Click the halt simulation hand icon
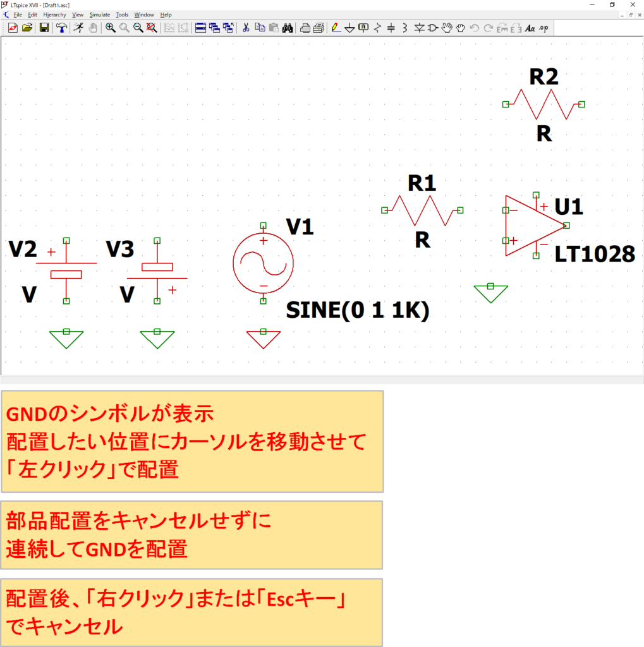This screenshot has height=647, width=644. click(93, 28)
